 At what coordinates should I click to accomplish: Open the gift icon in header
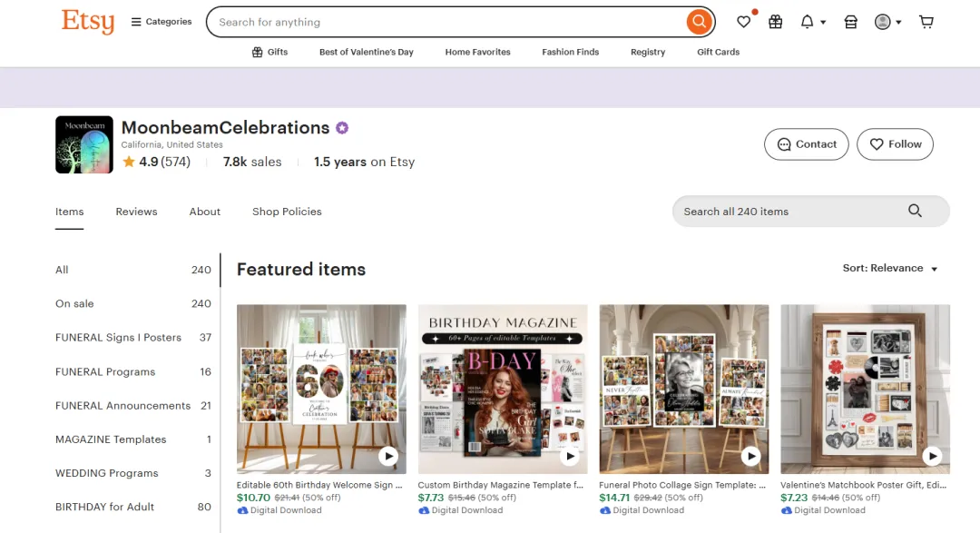(x=775, y=22)
